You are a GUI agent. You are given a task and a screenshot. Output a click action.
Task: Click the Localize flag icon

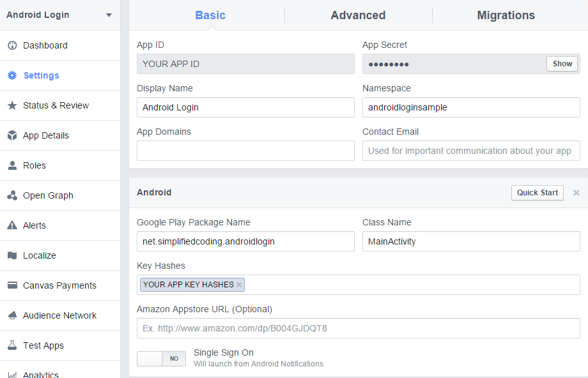click(x=12, y=255)
